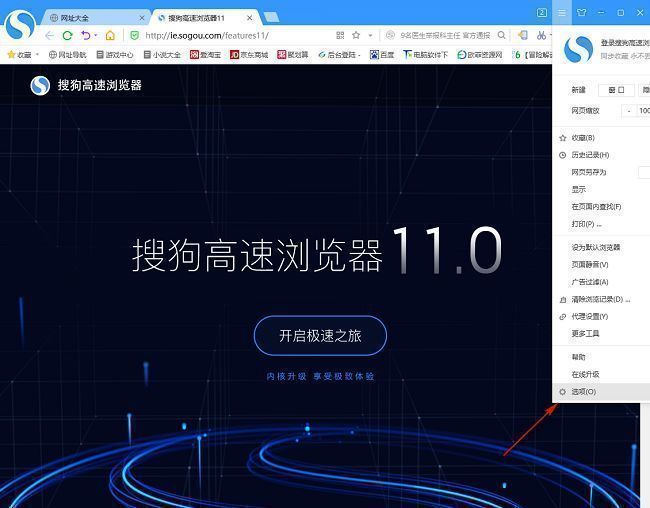The width and height of the screenshot is (650, 508).
Task: Click the hamburger main menu icon
Action: [562, 13]
